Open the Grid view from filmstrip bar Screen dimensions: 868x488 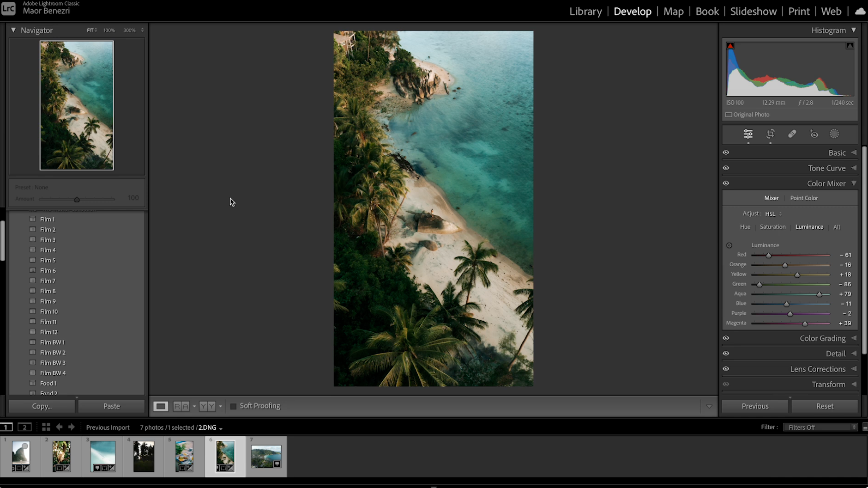pos(46,427)
